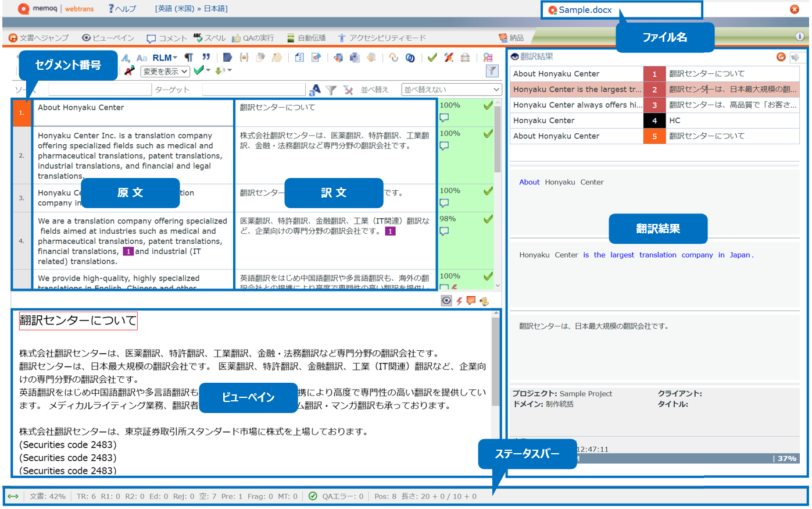Click the padlock lock-segment toolbar icon

pos(465,58)
